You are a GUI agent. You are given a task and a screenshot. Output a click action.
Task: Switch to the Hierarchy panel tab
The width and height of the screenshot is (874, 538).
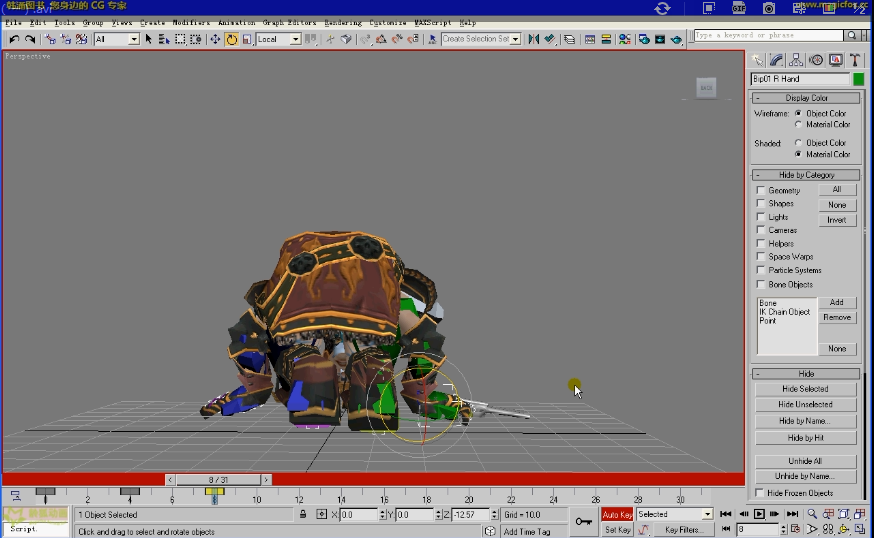pos(796,60)
